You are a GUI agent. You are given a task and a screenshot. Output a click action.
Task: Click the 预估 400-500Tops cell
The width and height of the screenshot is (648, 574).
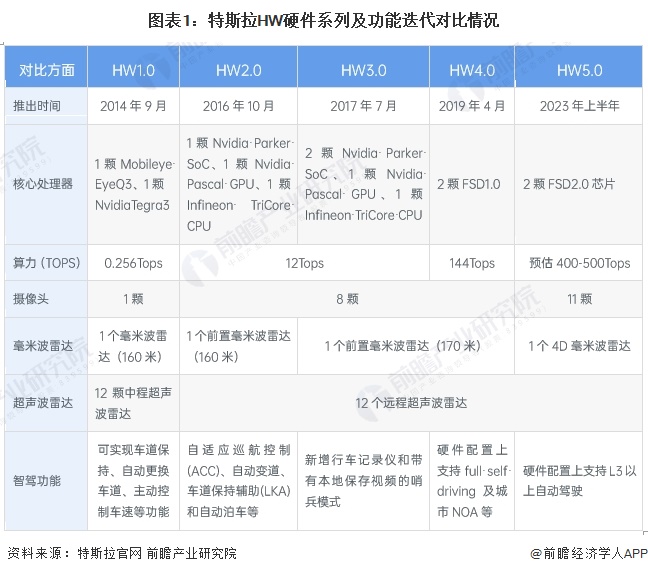[579, 263]
